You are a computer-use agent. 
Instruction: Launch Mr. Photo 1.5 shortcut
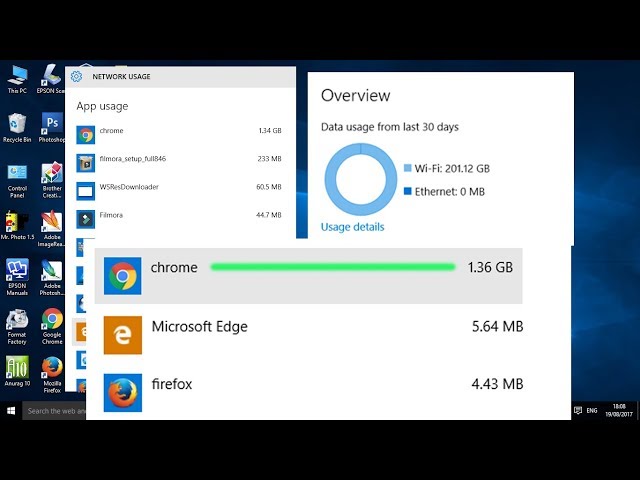coord(17,225)
